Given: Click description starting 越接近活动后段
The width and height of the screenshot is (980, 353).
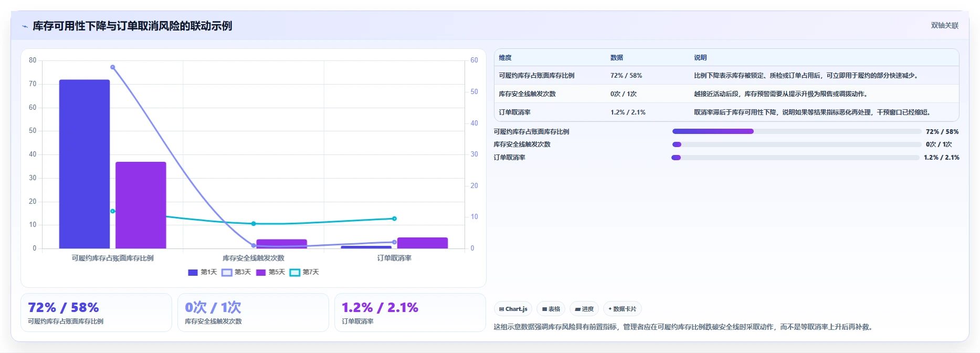Looking at the screenshot, I should (782, 94).
